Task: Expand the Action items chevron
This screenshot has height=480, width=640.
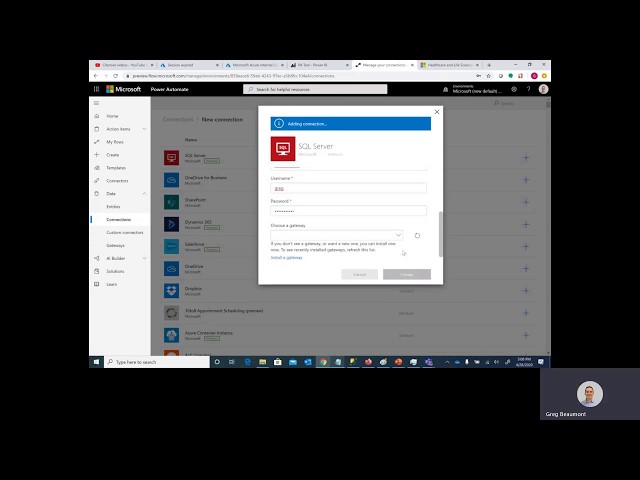Action: point(144,129)
